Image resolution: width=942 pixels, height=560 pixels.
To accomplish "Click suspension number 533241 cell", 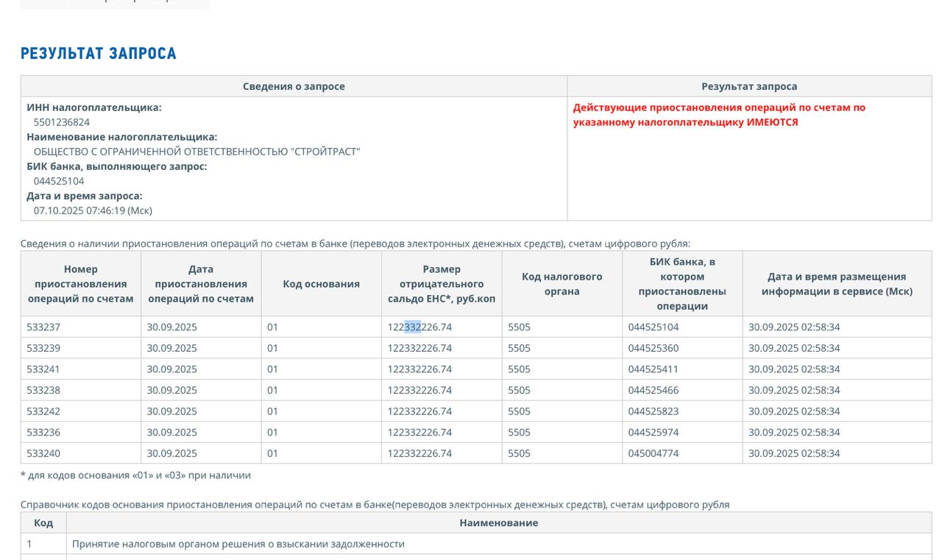I will click(43, 369).
